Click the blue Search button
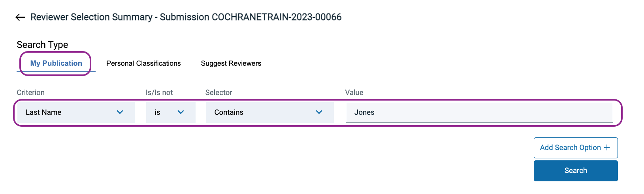 [x=575, y=171]
